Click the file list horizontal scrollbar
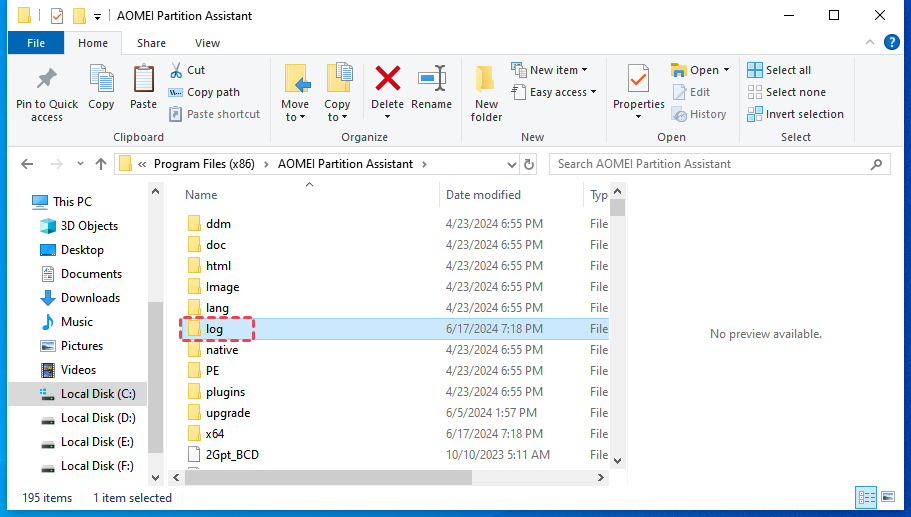Screen dimensions: 911x517 point(328,477)
